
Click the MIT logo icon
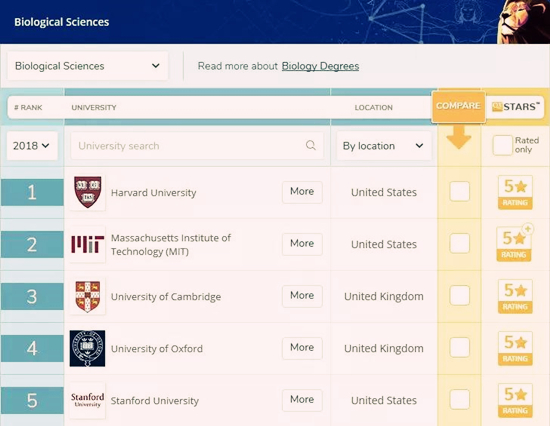coord(88,244)
